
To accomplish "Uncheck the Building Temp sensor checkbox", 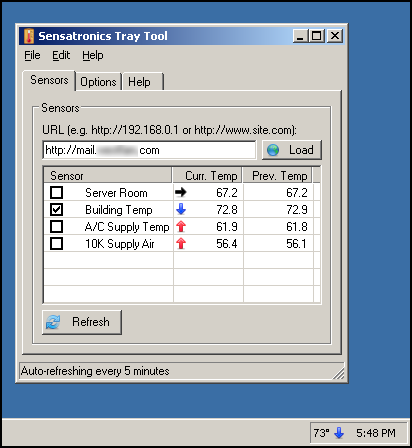I will [x=56, y=209].
